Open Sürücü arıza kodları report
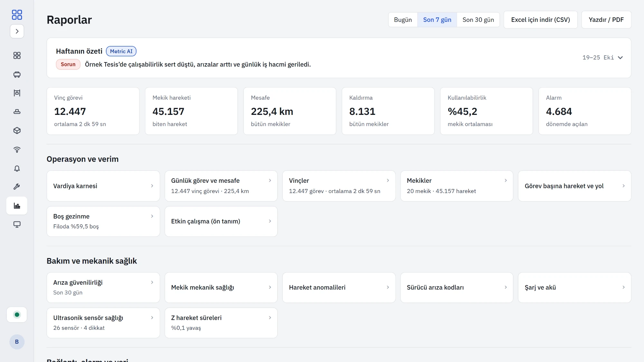 pos(457,288)
